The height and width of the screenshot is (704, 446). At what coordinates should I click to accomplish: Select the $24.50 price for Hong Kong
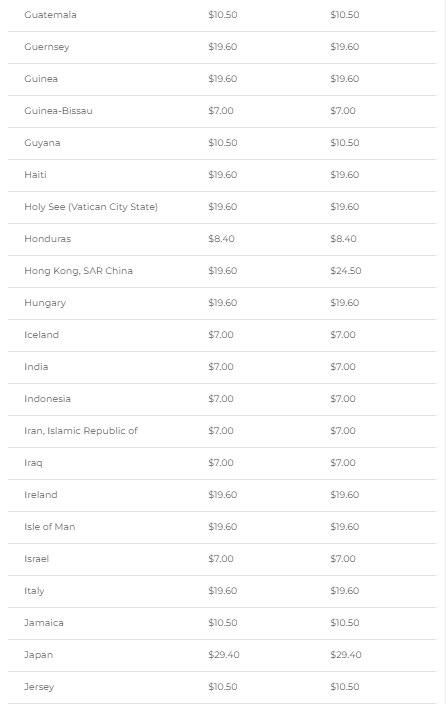(346, 271)
